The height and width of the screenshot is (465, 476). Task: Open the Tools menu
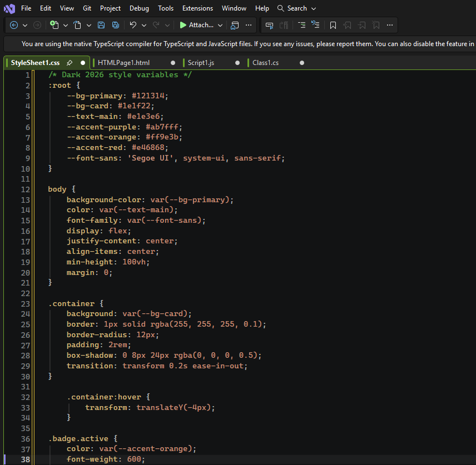pos(166,8)
